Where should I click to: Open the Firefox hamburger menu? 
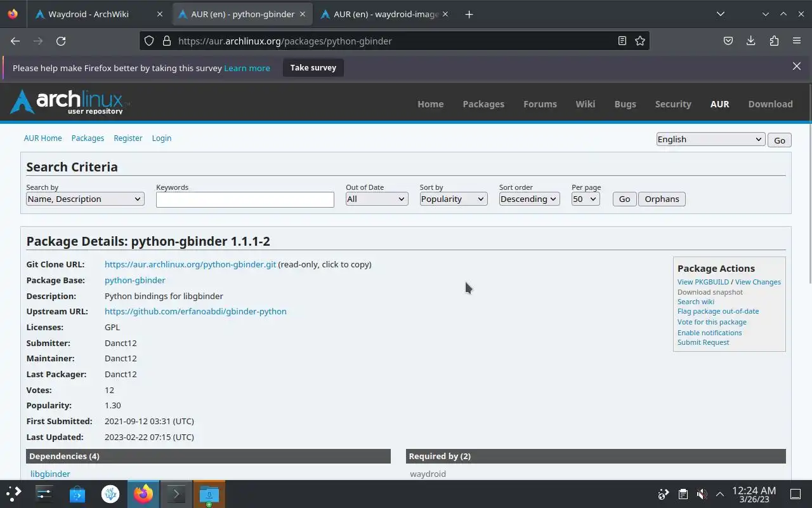tap(797, 41)
